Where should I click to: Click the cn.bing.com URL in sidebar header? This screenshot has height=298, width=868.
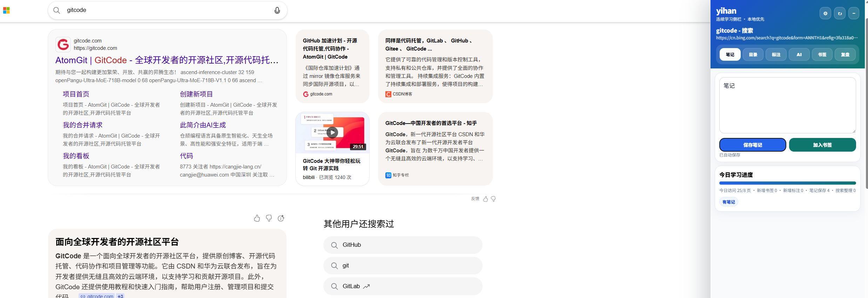point(787,38)
